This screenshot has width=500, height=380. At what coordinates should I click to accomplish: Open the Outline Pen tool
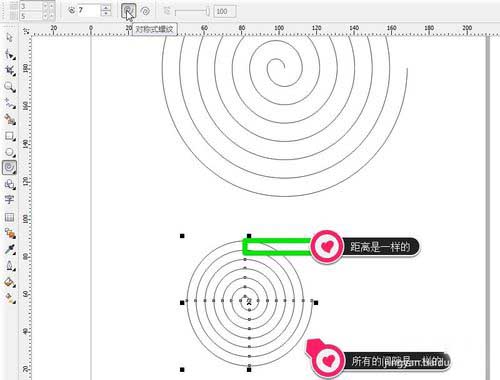pyautogui.click(x=9, y=266)
